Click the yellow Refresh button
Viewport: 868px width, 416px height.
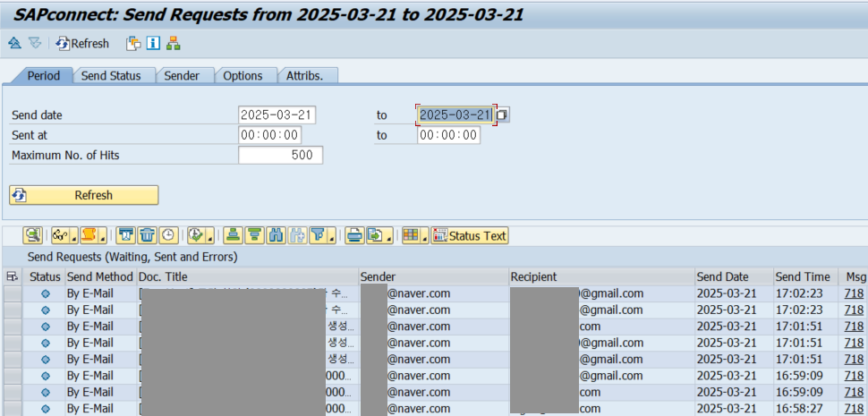click(x=83, y=195)
